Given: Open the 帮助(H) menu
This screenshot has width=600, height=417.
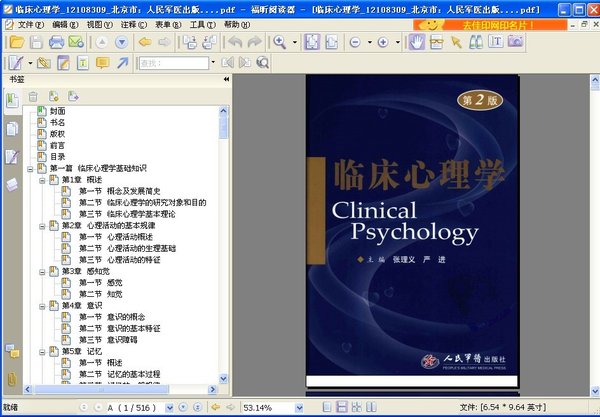Looking at the screenshot, I should [237, 25].
